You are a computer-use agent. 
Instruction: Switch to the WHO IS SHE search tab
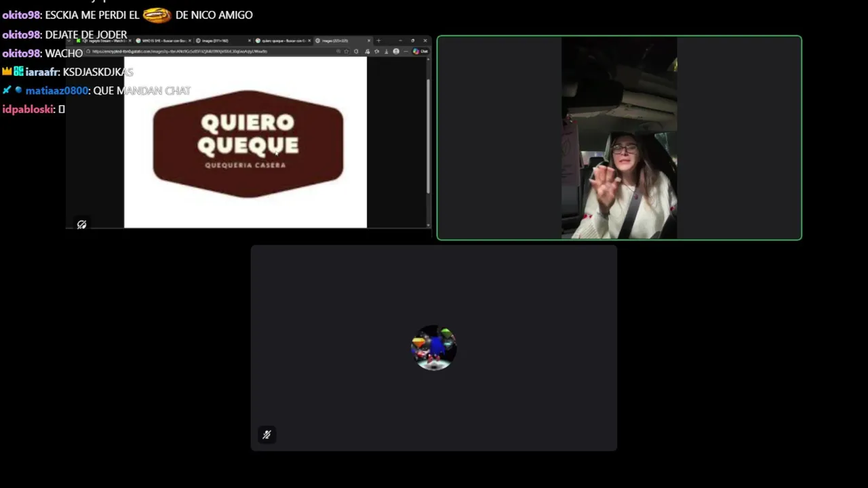click(164, 41)
